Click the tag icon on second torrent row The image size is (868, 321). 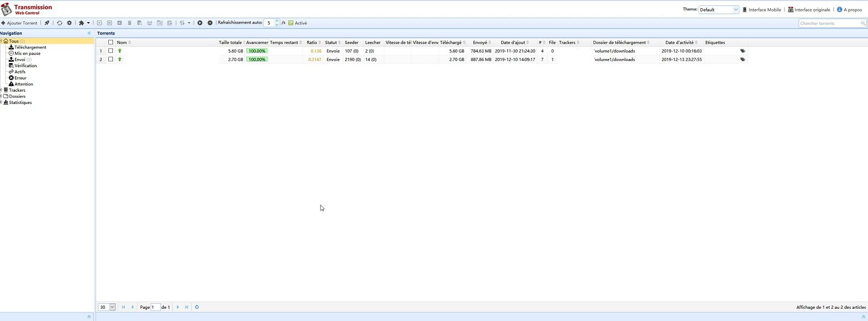[742, 59]
